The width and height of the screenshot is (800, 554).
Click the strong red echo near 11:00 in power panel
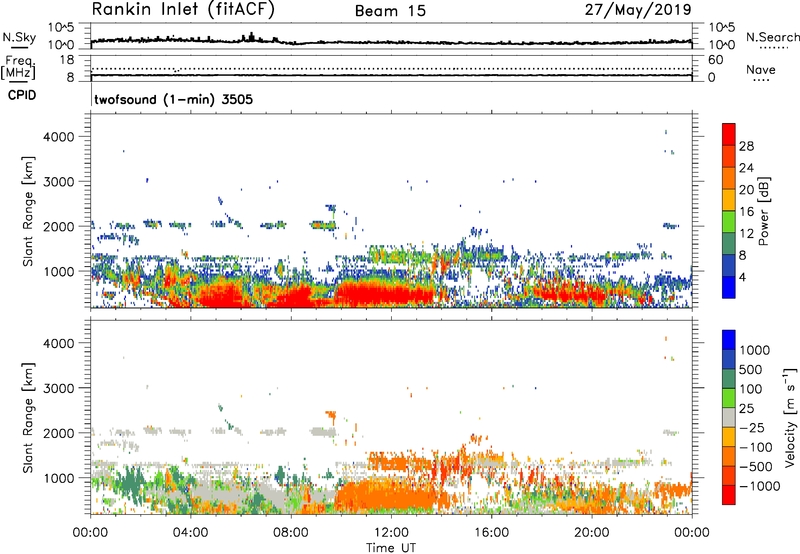click(x=383, y=295)
